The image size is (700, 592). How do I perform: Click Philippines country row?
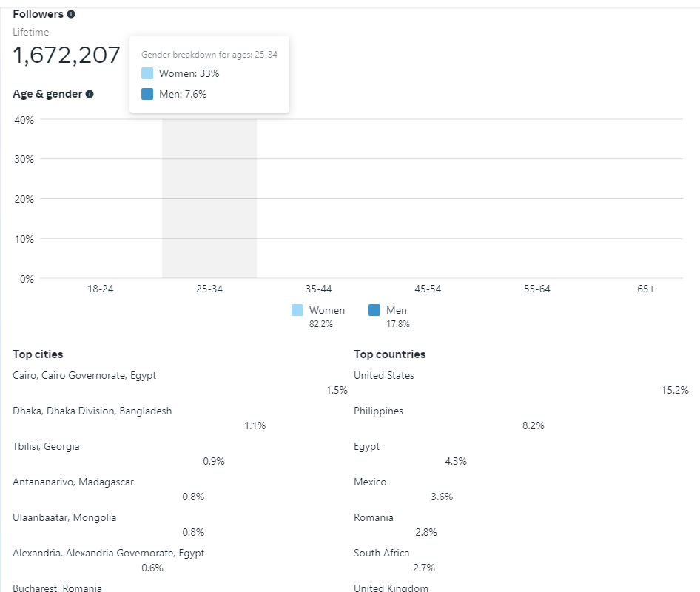pyautogui.click(x=522, y=418)
